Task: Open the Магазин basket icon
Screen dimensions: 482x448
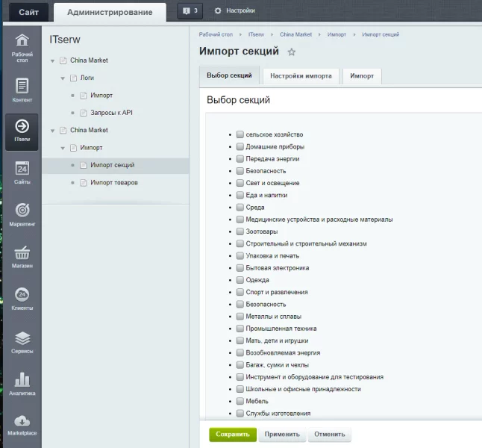Action: [x=22, y=253]
